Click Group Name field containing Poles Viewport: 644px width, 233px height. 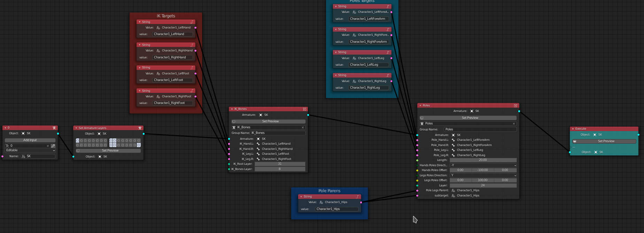pyautogui.click(x=480, y=129)
